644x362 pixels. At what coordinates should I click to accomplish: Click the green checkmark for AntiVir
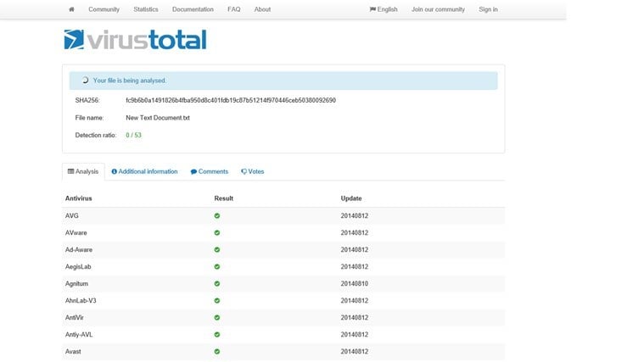(x=217, y=318)
